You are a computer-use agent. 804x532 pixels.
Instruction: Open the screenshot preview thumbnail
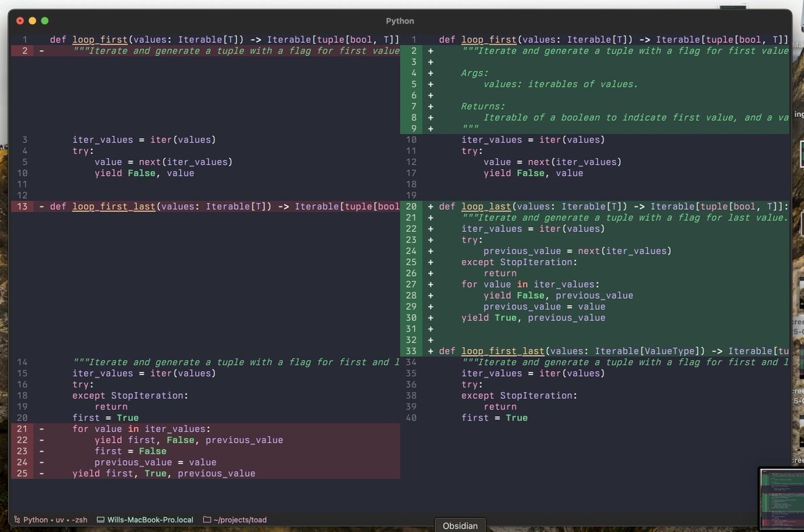click(x=781, y=499)
